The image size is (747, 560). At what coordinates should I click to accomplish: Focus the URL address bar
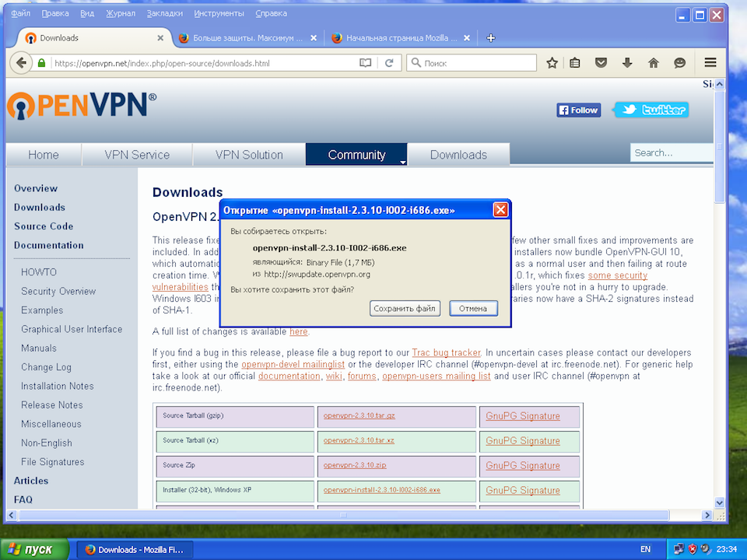click(x=205, y=63)
